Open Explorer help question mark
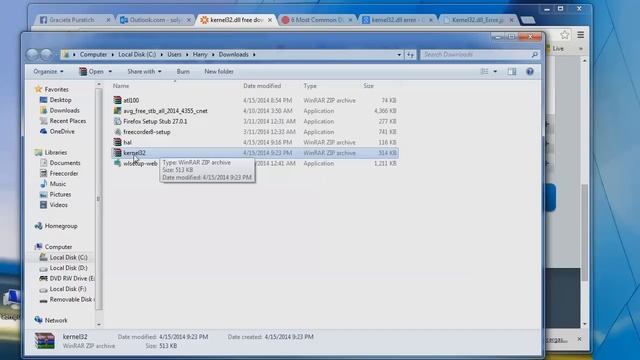Screen dimensions: 640x360 tap(530, 71)
